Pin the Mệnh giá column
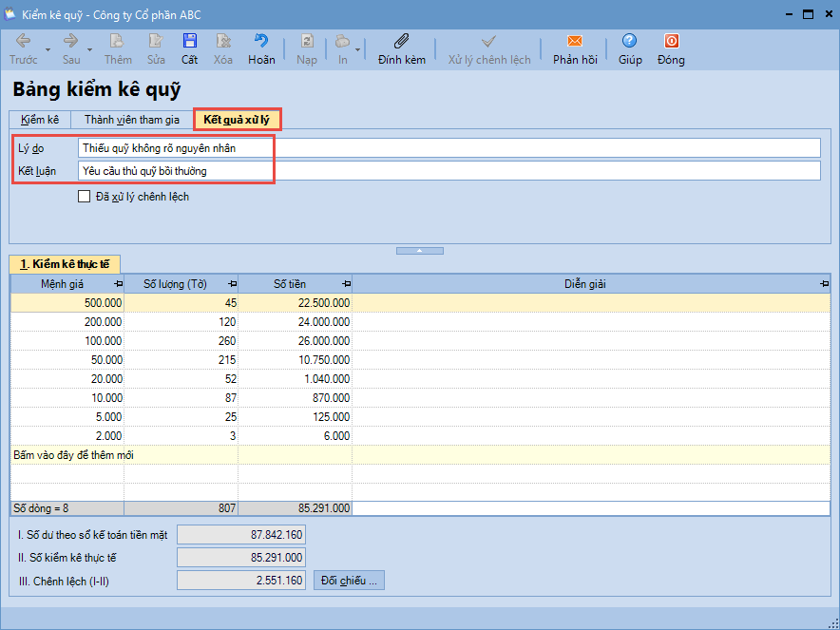Viewport: 840px width, 630px height. pyautogui.click(x=118, y=284)
